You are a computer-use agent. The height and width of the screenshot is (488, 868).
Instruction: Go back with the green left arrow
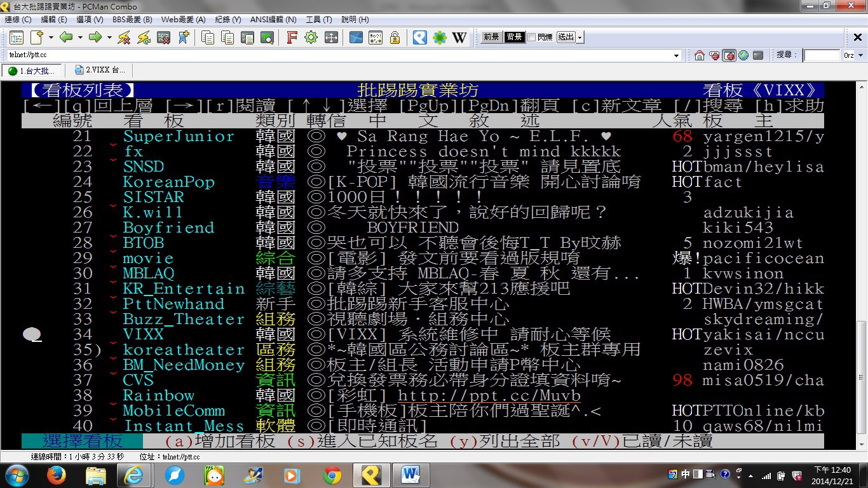[66, 37]
